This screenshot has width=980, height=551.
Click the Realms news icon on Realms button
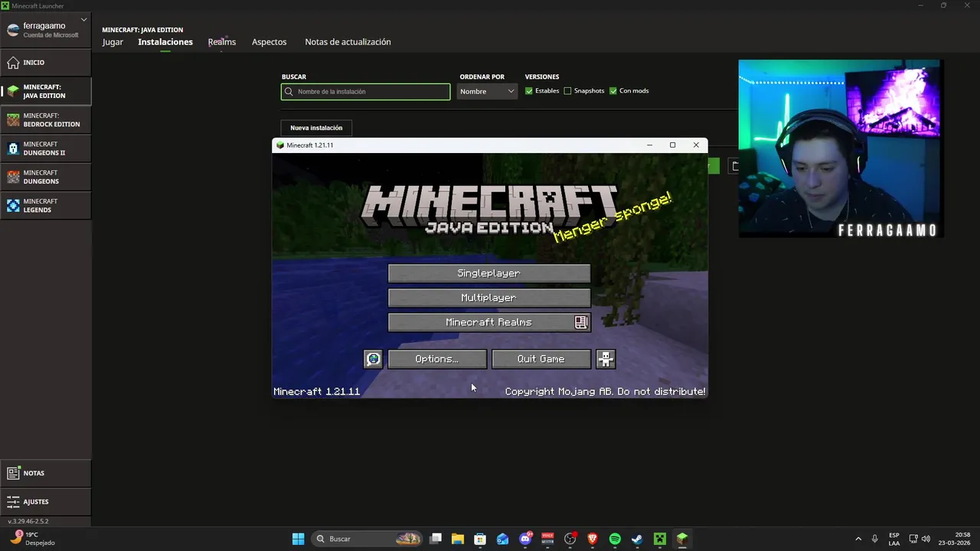pos(581,322)
